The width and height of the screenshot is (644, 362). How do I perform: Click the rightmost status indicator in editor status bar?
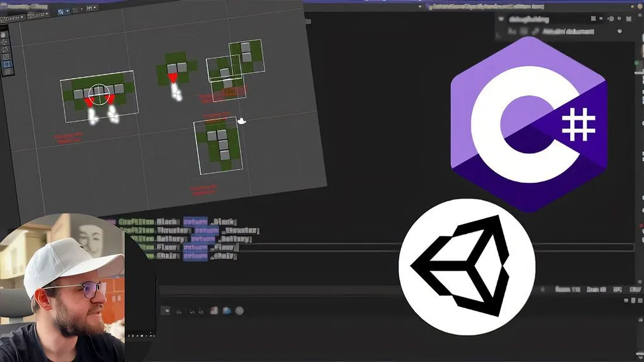635,289
